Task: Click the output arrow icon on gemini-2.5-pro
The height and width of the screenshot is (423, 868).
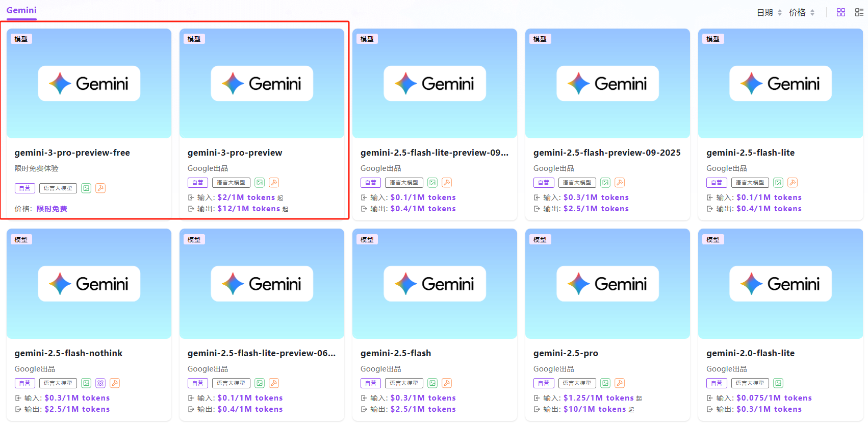Action: click(x=537, y=409)
